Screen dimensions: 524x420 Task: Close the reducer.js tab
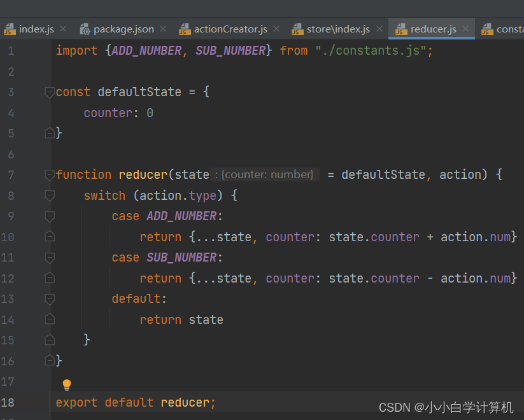coord(465,29)
